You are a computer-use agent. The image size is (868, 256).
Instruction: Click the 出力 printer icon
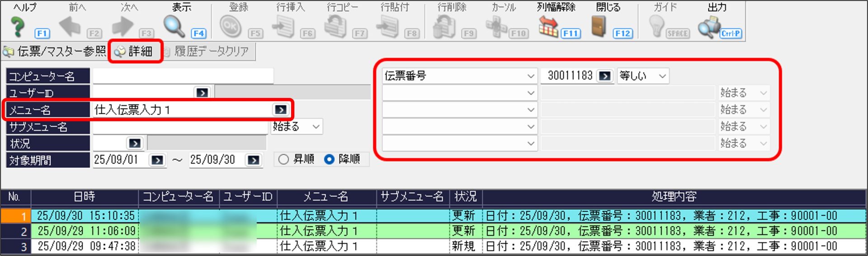click(x=709, y=27)
